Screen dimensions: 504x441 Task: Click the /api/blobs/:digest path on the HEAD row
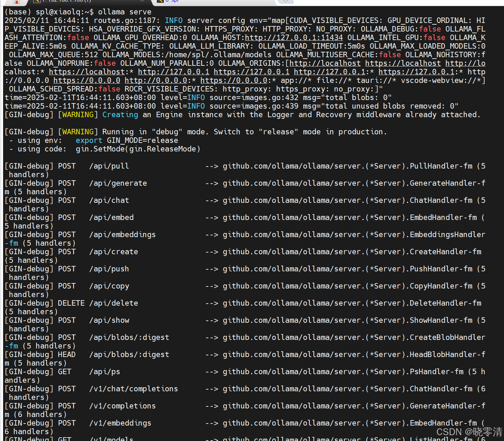coord(129,355)
